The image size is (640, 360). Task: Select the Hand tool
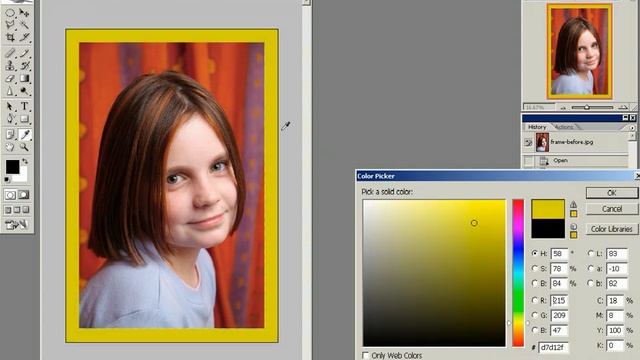click(x=10, y=147)
